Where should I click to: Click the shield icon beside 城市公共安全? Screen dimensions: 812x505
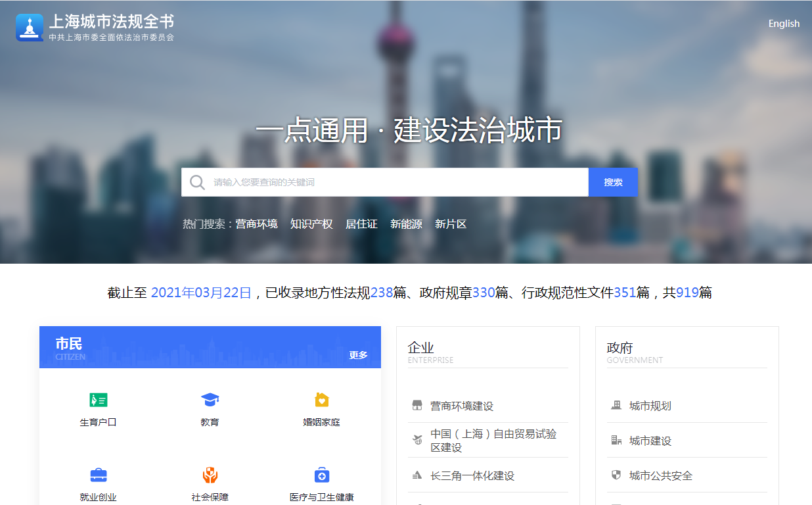[616, 475]
